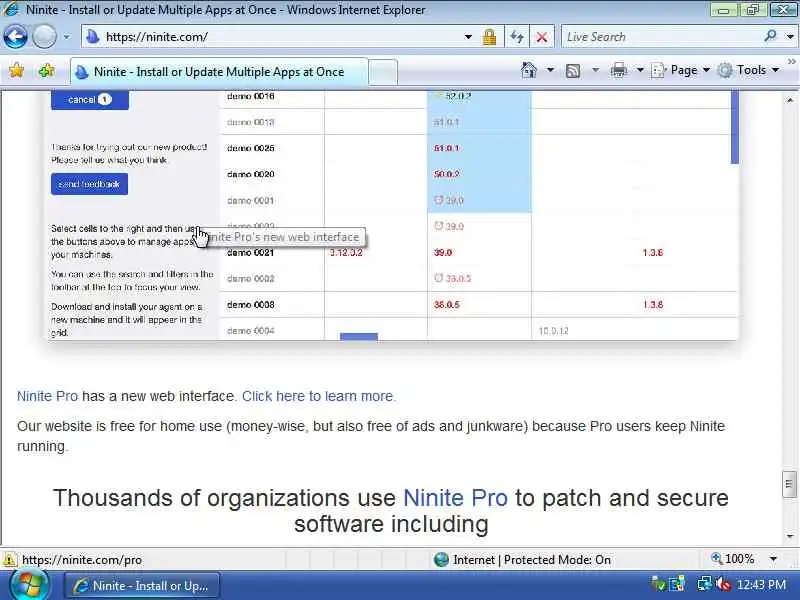The width and height of the screenshot is (800, 600).
Task: Click the red Stop loading icon
Action: [542, 37]
